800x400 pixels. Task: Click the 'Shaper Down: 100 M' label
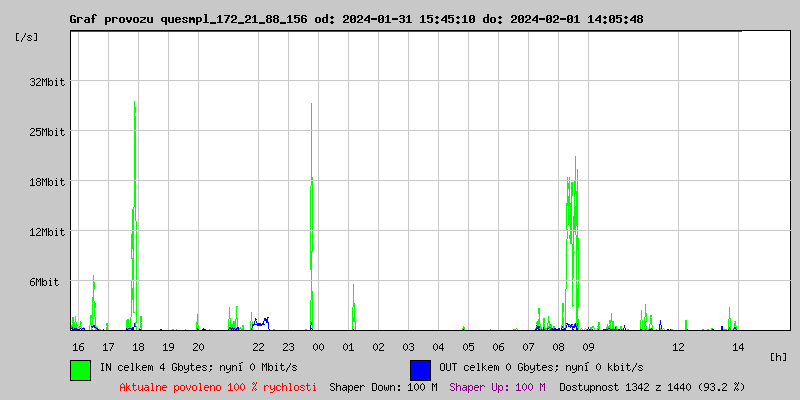pos(383,386)
